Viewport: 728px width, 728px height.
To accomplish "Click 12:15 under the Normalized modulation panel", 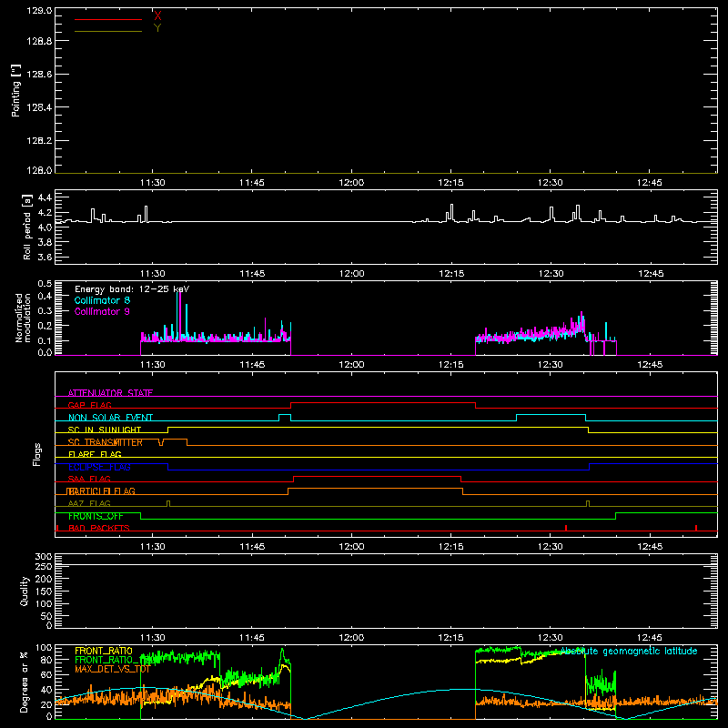I will [x=450, y=365].
